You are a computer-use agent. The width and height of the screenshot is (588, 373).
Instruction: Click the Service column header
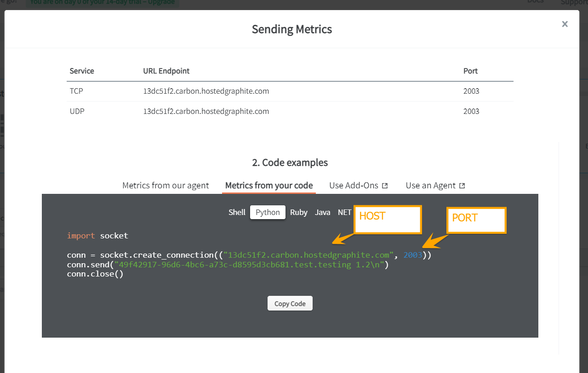82,71
